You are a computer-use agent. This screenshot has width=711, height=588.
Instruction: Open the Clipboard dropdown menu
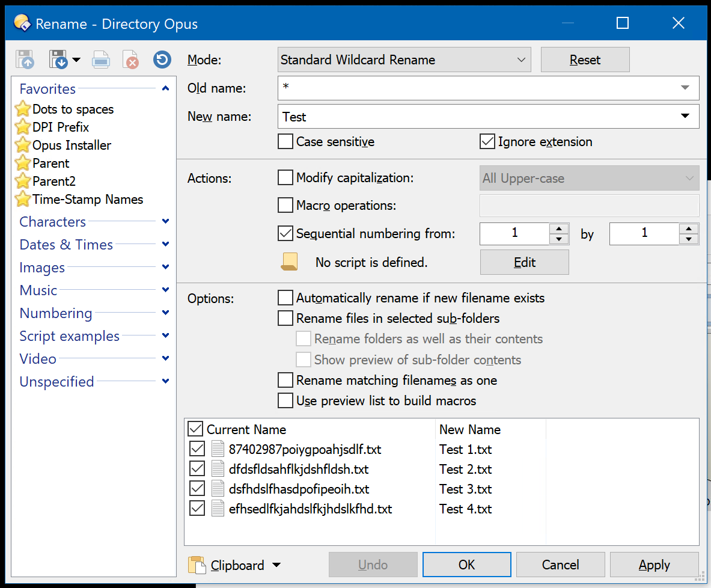click(x=276, y=565)
